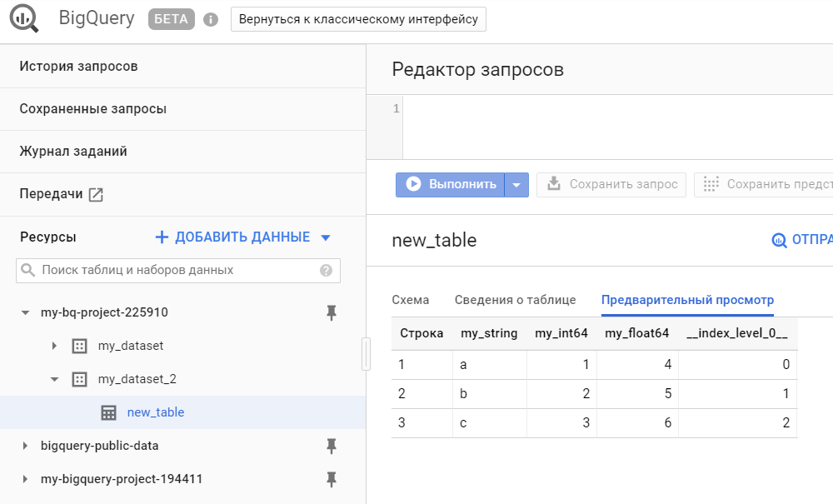The height and width of the screenshot is (504, 833).
Task: Switch to the Схема tab
Action: [x=410, y=300]
